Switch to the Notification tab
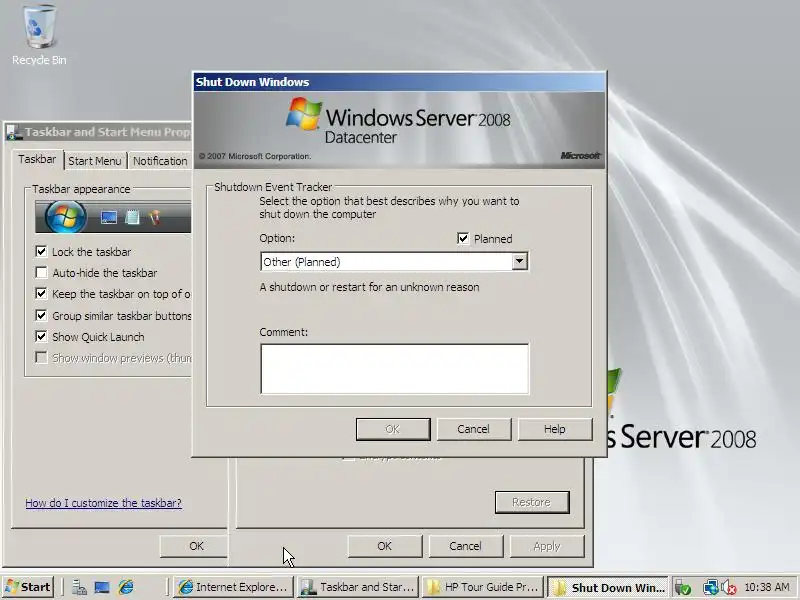The width and height of the screenshot is (800, 600). [x=160, y=161]
